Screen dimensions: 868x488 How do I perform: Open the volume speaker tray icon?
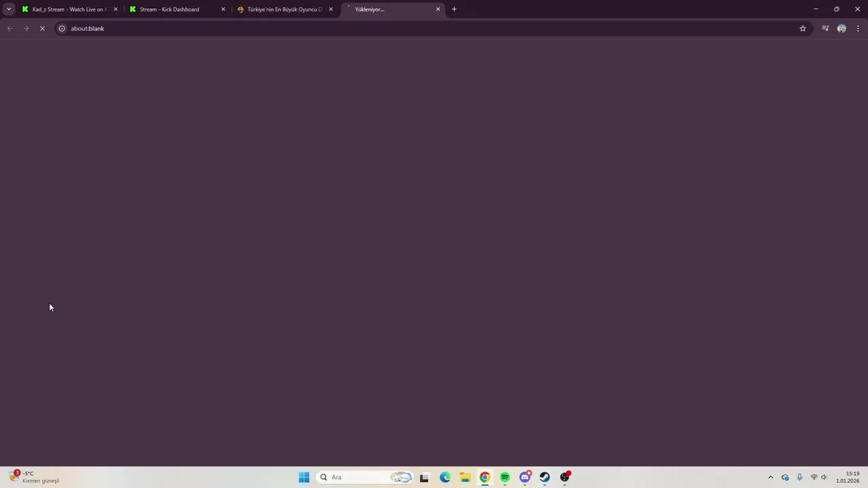click(x=824, y=477)
